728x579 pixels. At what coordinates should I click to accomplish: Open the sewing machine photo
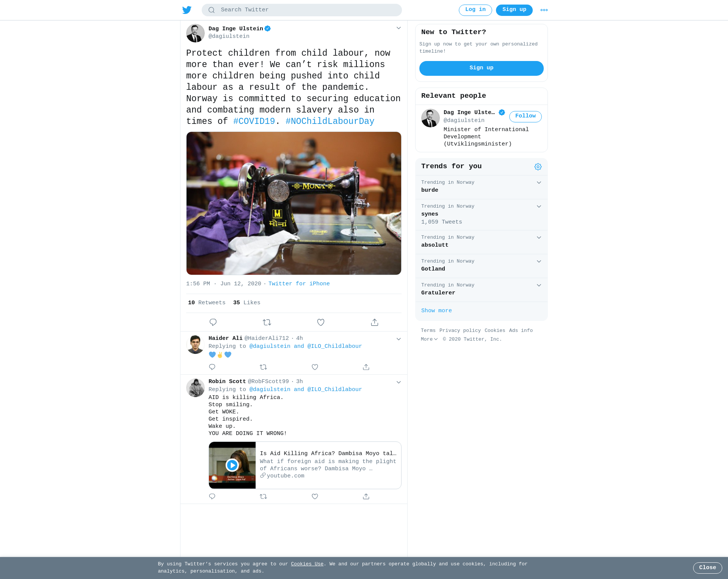pos(294,203)
